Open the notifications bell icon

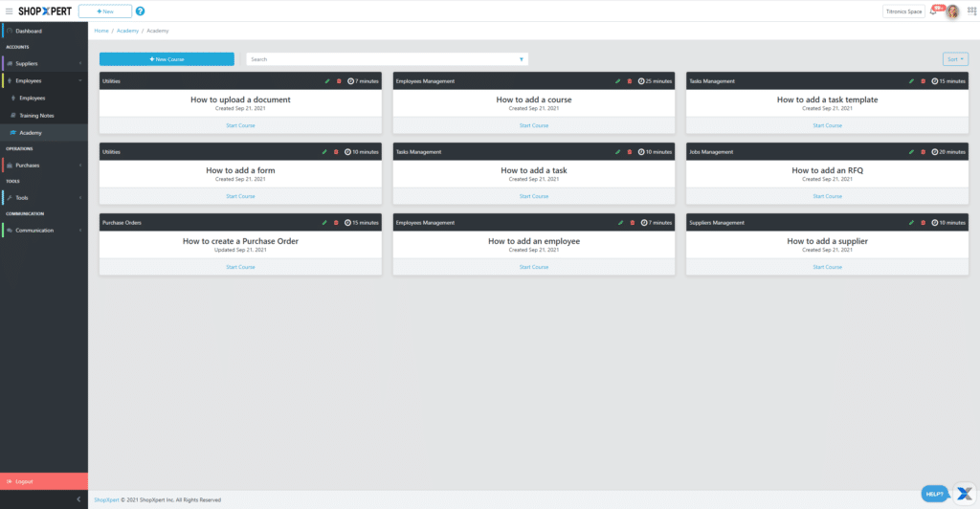[934, 11]
